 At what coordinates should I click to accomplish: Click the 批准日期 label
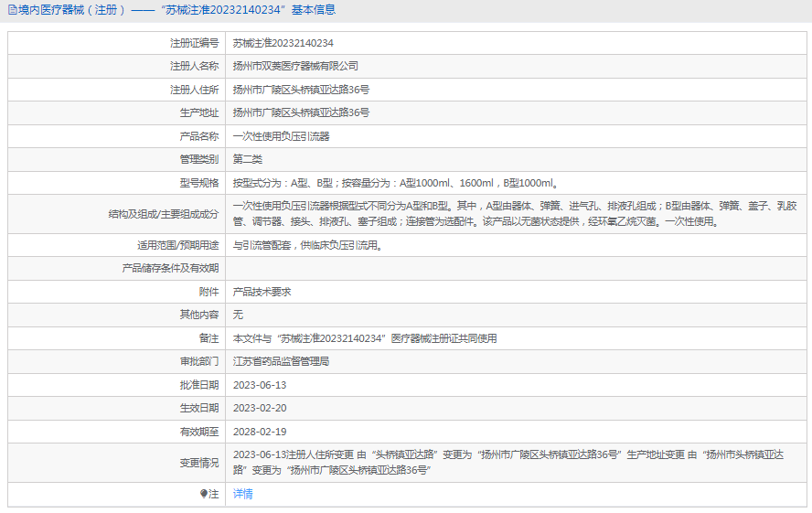pos(199,385)
